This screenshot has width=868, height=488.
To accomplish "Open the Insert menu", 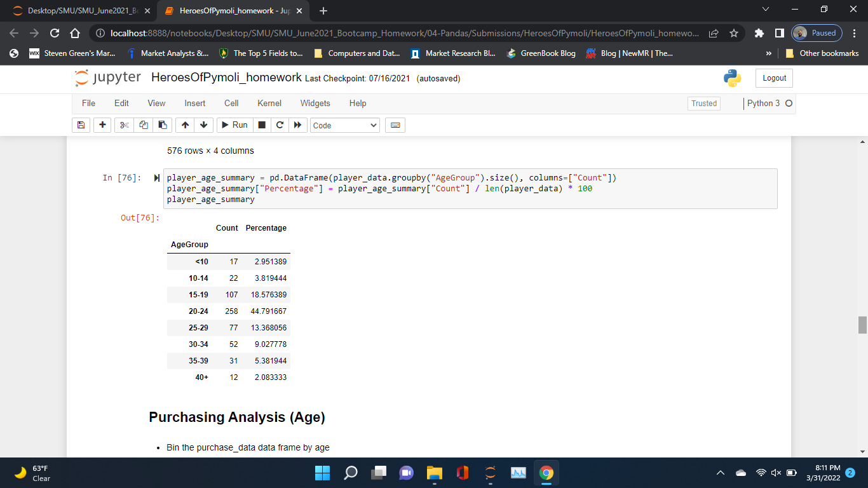I will click(x=195, y=103).
